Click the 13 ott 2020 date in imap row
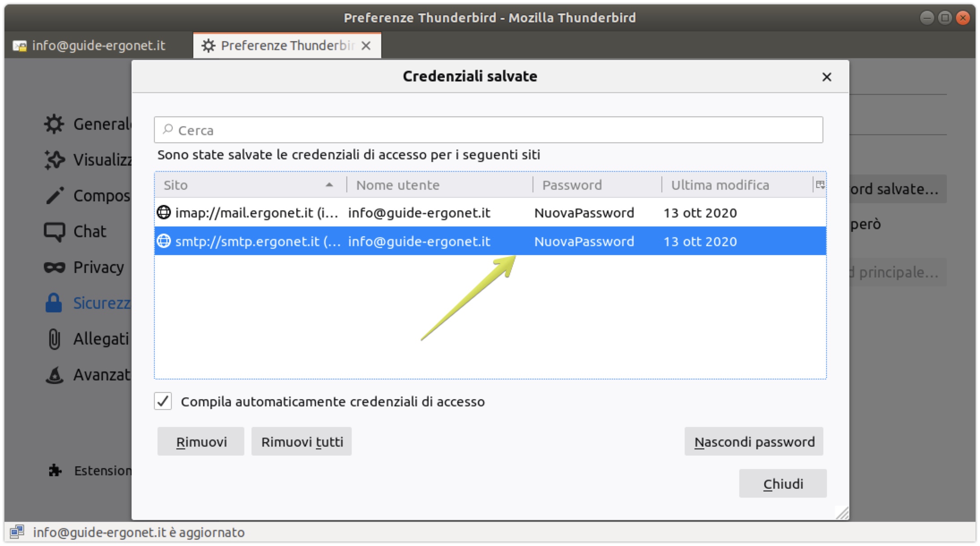This screenshot has width=980, height=546. [700, 213]
